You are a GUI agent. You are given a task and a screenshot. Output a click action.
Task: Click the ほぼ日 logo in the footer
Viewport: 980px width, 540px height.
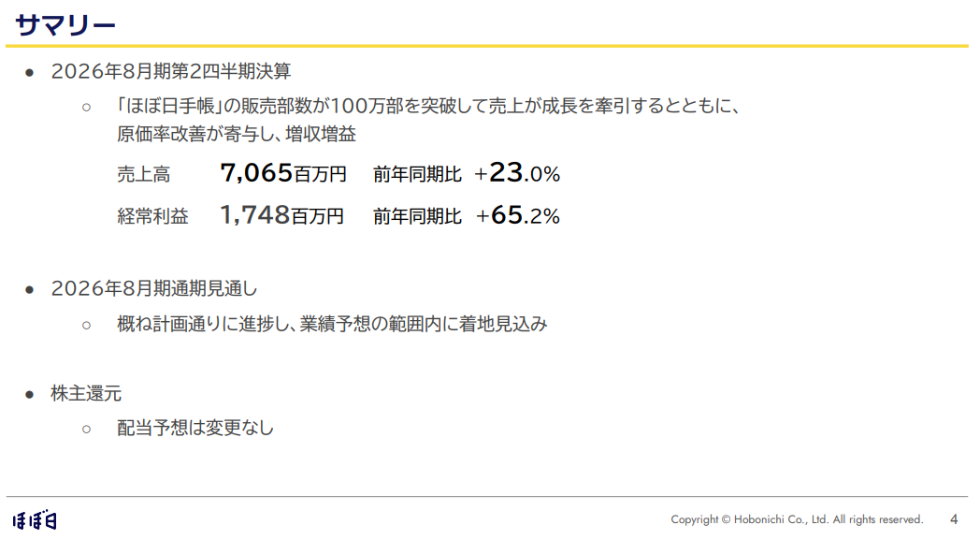point(36,520)
